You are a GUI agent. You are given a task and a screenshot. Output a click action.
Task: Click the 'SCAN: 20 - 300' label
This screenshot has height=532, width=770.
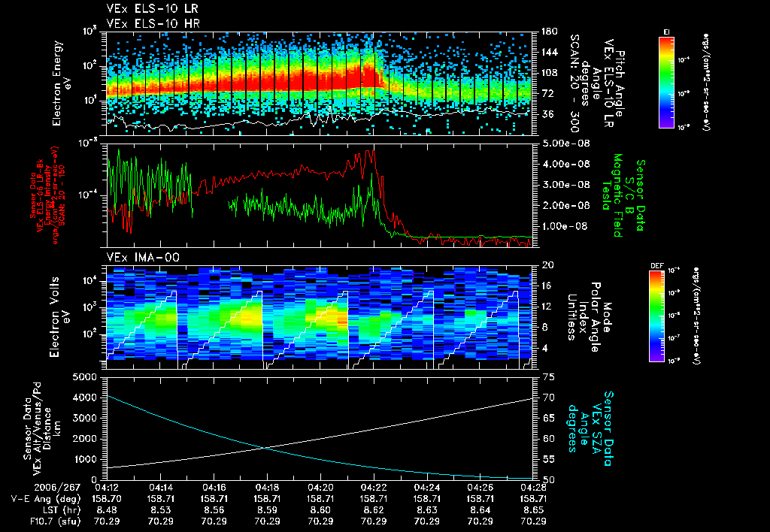pyautogui.click(x=574, y=83)
